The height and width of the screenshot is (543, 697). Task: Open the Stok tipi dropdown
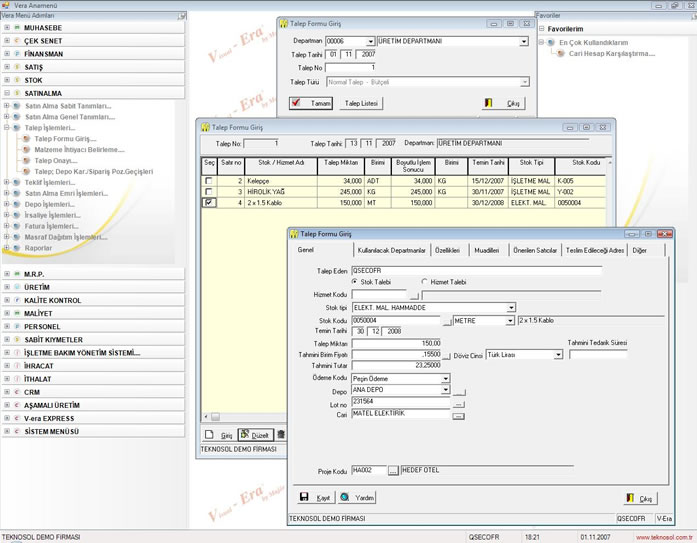(x=511, y=307)
